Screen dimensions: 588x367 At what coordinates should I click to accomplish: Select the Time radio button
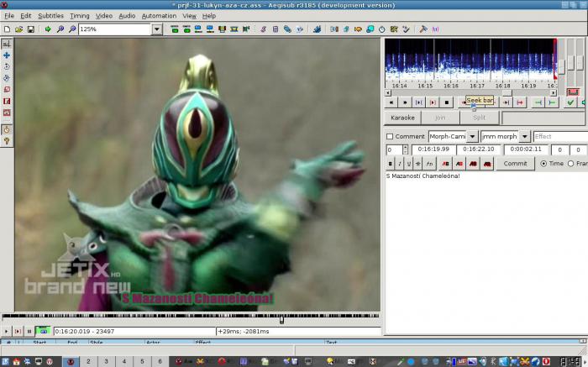tap(543, 164)
